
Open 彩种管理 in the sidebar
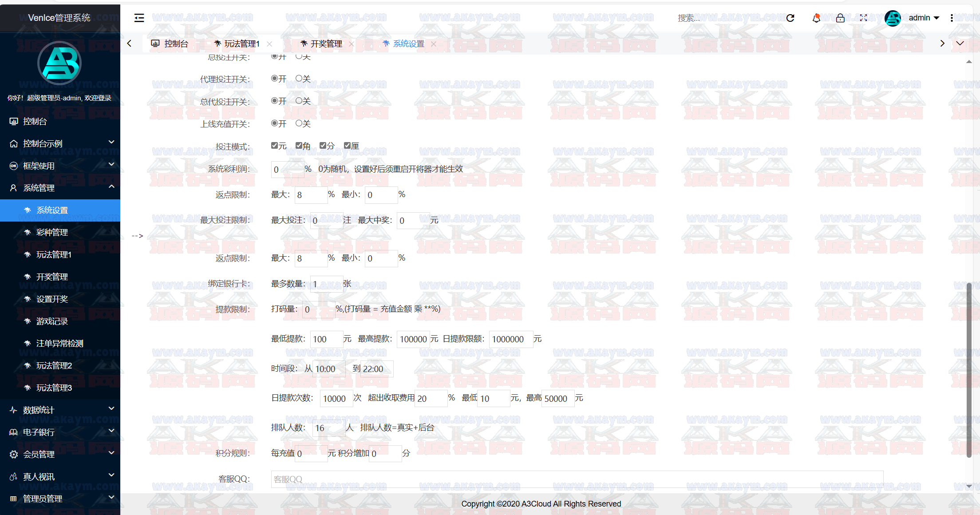(x=52, y=232)
